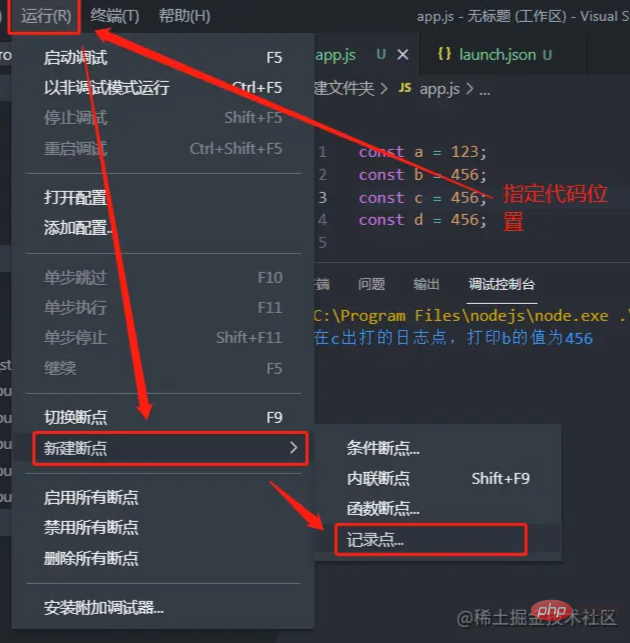Viewport: 630px width, 643px height.
Task: Open the 调试控制台 panel tab
Action: (502, 284)
